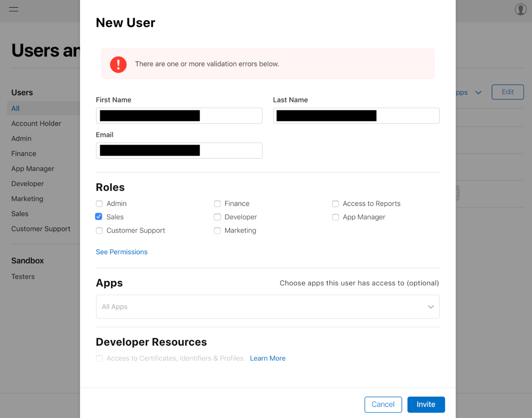
Task: Click inside the Email field
Action: point(179,150)
